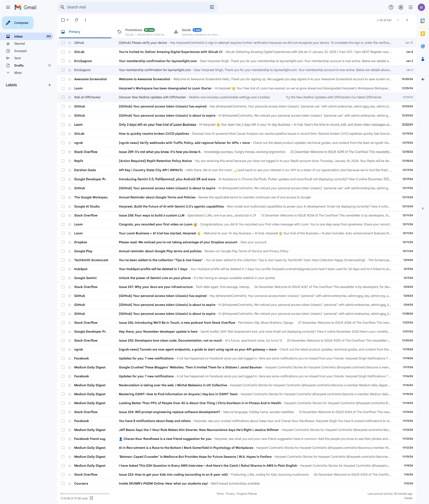Create a new label with plus icon
The image size is (429, 504).
[50, 85]
